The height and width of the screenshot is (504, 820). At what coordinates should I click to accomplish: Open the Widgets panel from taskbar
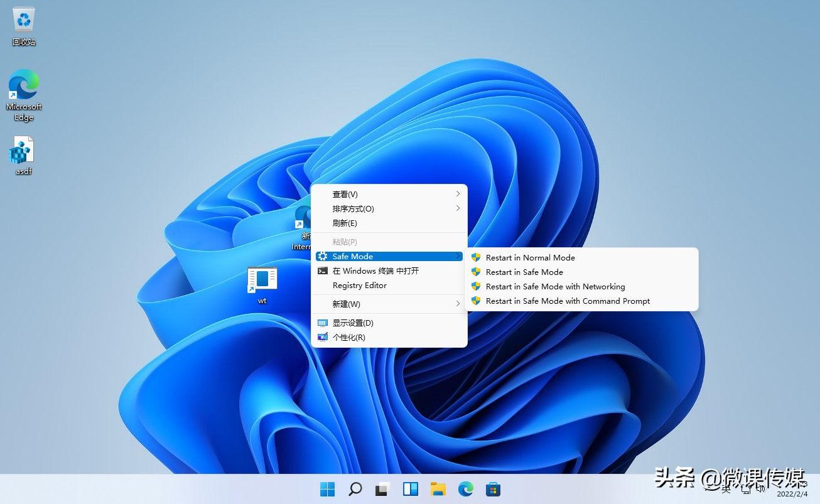pos(411,489)
